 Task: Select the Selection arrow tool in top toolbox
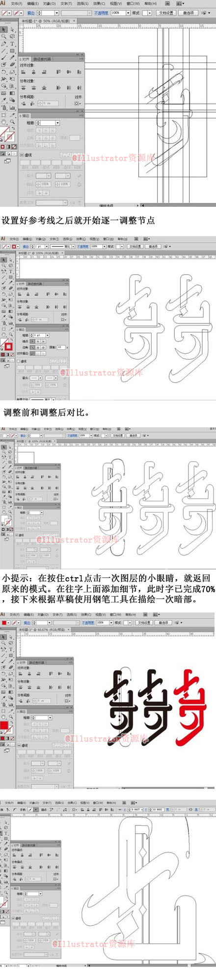tap(3, 29)
